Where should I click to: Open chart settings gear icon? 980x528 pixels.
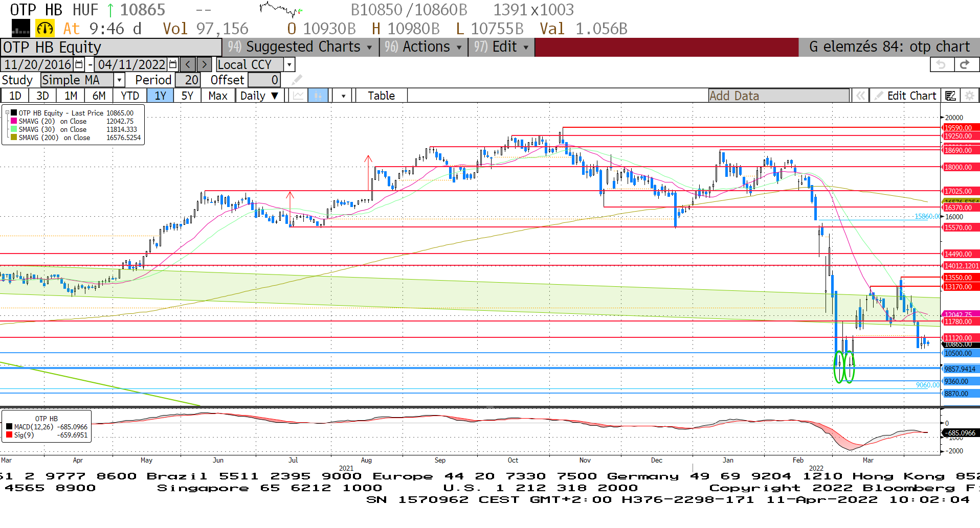[969, 96]
